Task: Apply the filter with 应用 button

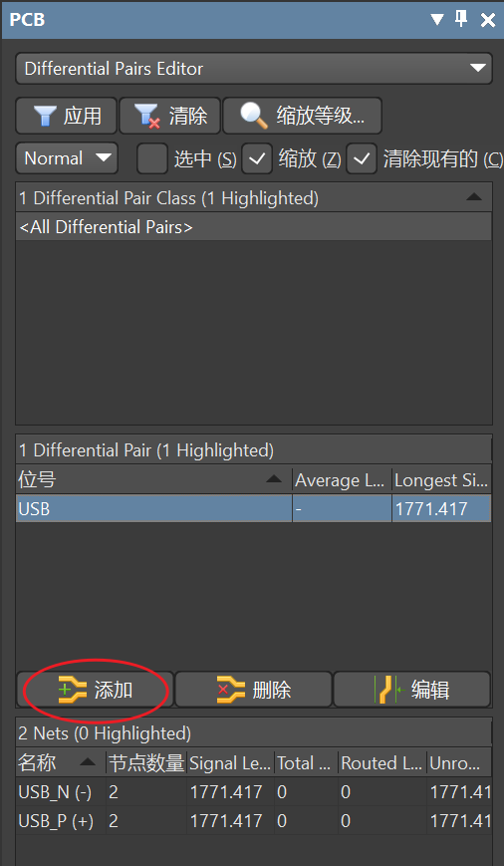Action: click(67, 116)
